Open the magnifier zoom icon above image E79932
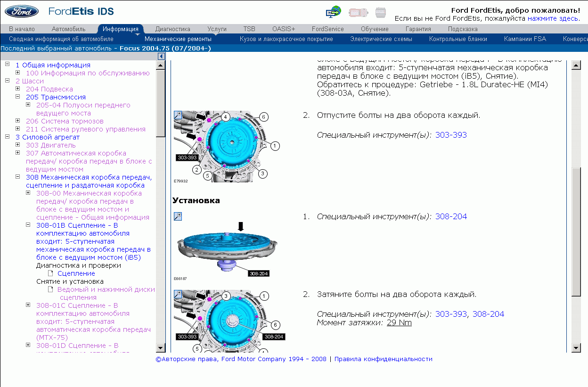Viewport: 588px width, 387px height. point(177,115)
